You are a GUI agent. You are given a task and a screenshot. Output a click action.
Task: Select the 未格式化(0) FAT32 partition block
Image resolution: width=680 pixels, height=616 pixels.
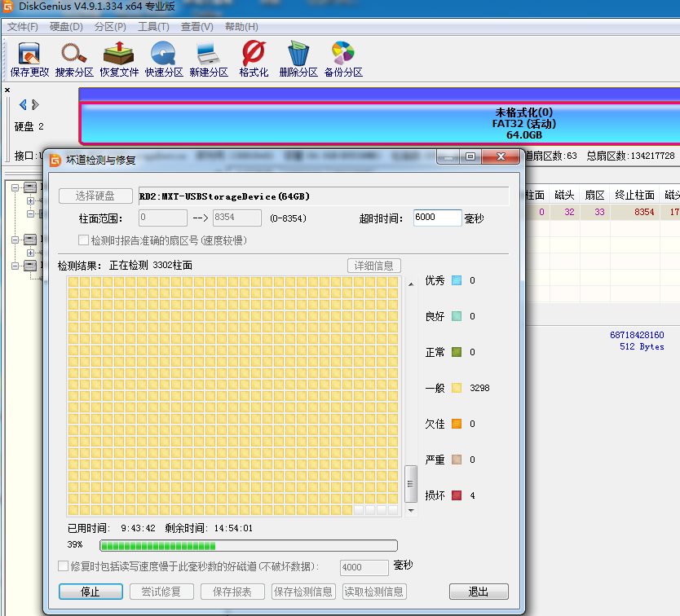(379, 123)
